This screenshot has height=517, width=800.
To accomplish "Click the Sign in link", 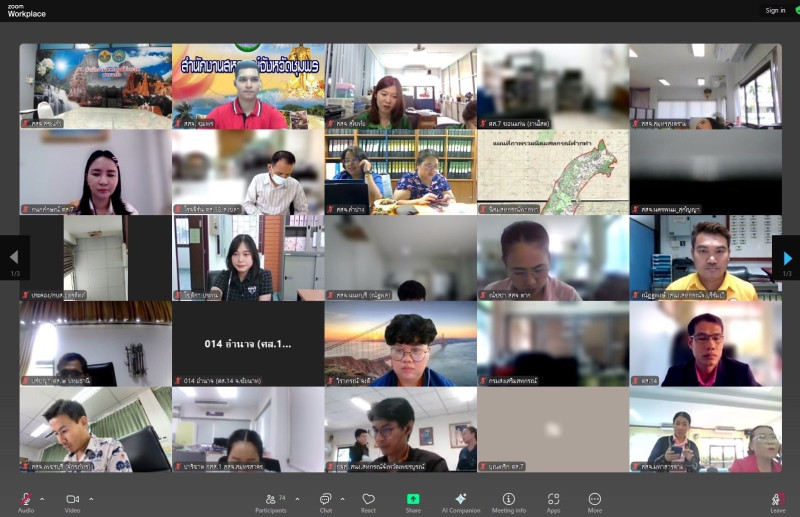I will tap(775, 10).
